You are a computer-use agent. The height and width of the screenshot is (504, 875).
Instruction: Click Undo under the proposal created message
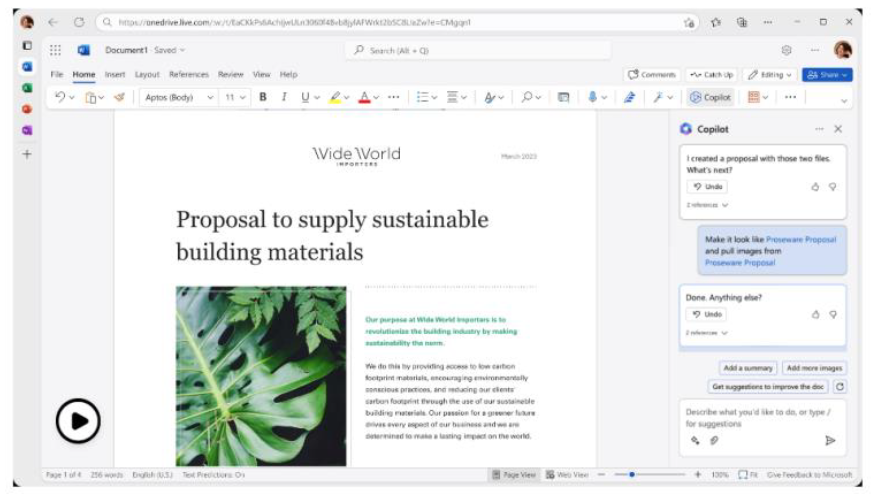pos(708,186)
